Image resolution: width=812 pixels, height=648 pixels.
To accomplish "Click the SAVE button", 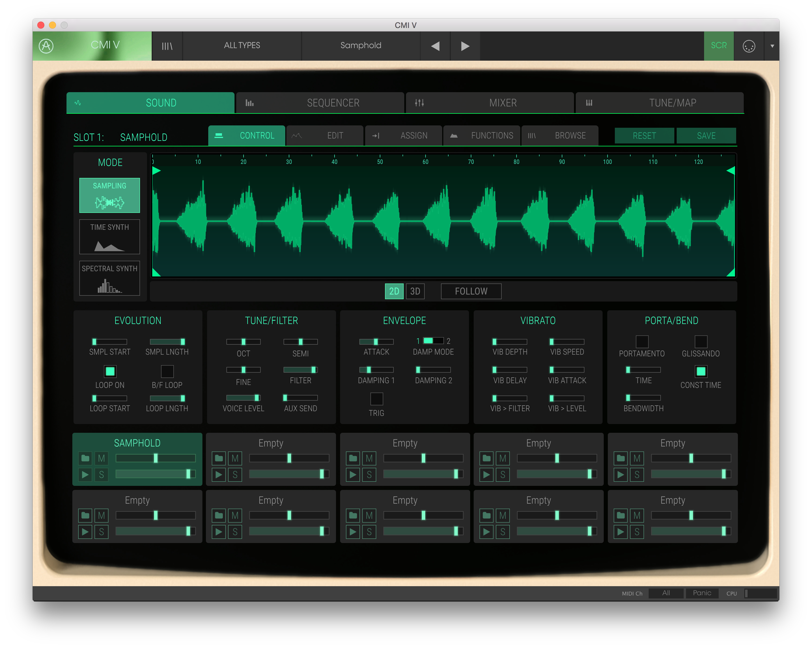I will [x=706, y=136].
